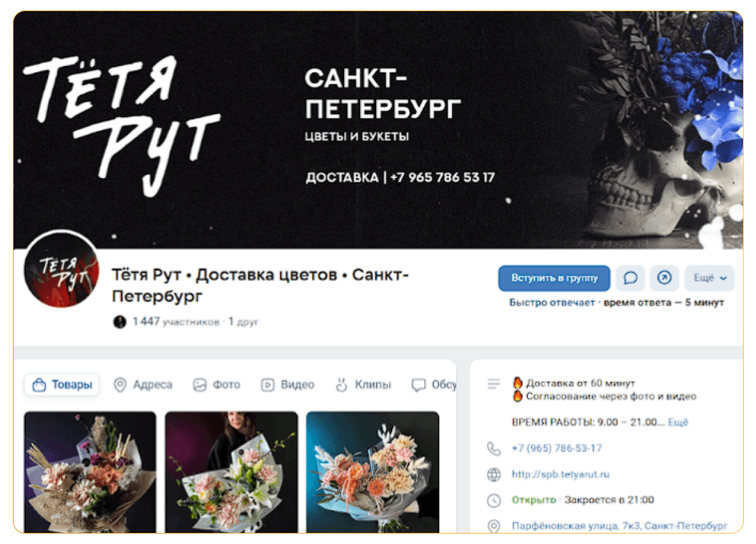Open the Видео tab

[x=287, y=385]
